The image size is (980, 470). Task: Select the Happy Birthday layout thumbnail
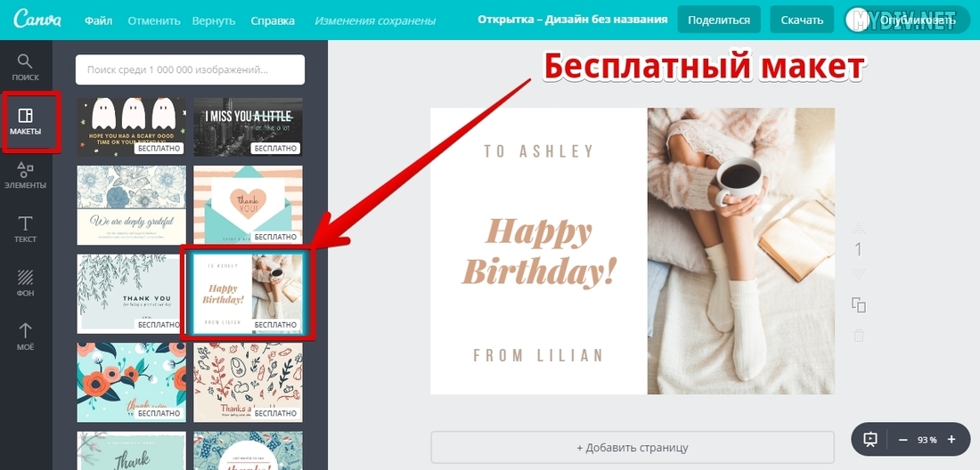(x=248, y=293)
